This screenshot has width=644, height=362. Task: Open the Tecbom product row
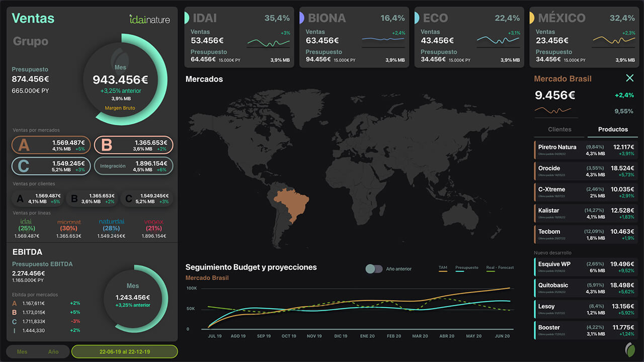(586, 234)
